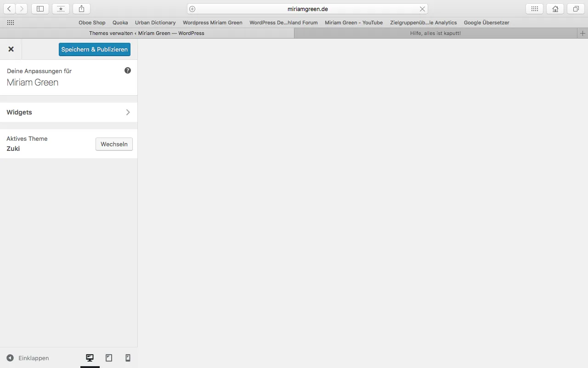Close the WordPress customizer with X

[x=11, y=49]
